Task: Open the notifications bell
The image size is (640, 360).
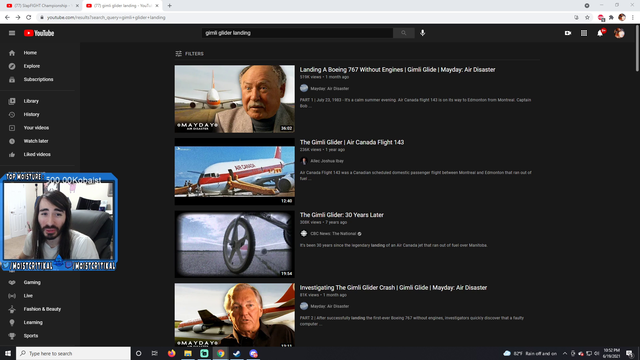Action: (x=600, y=33)
